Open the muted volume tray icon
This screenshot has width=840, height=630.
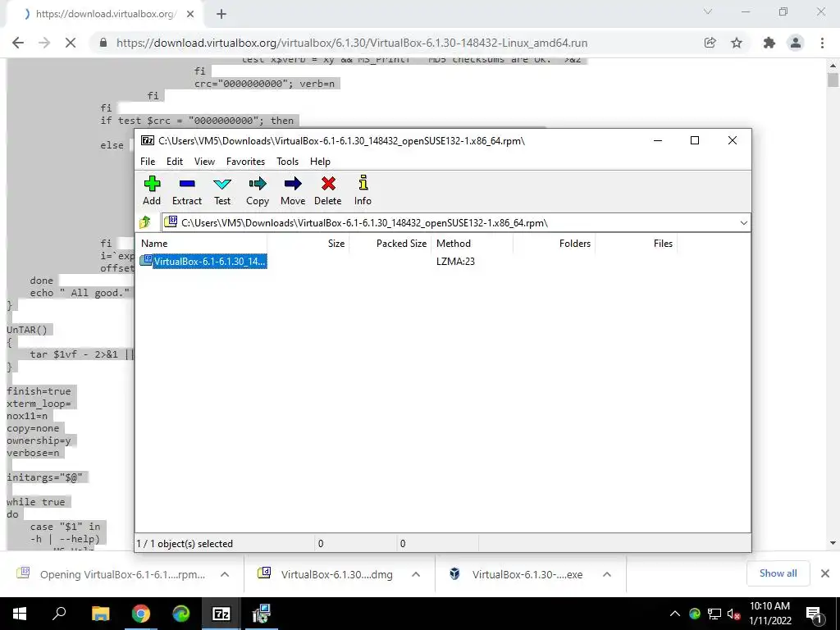(x=733, y=614)
